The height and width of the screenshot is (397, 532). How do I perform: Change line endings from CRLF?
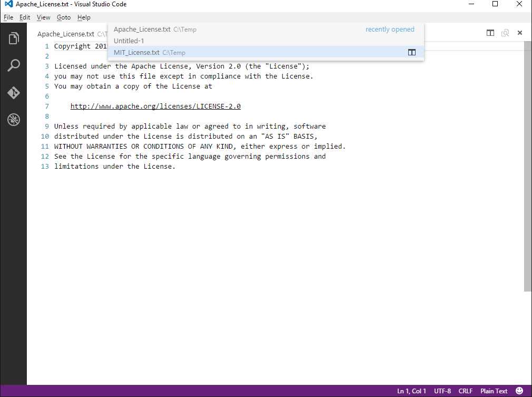pos(465,391)
